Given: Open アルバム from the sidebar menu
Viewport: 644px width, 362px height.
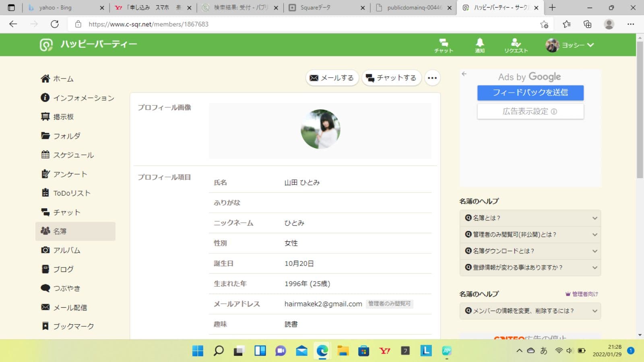Looking at the screenshot, I should click(x=66, y=250).
